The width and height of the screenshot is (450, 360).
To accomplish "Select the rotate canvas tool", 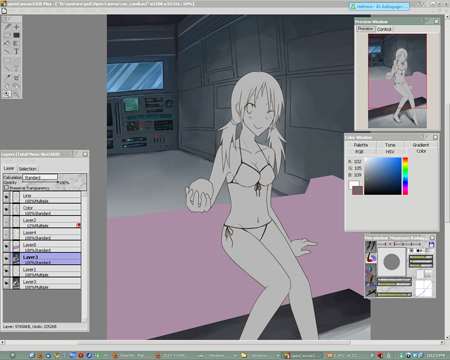I will (x=16, y=86).
